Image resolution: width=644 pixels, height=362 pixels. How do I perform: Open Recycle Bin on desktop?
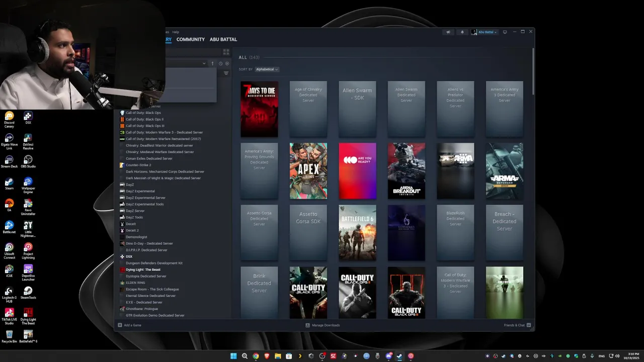9,336
